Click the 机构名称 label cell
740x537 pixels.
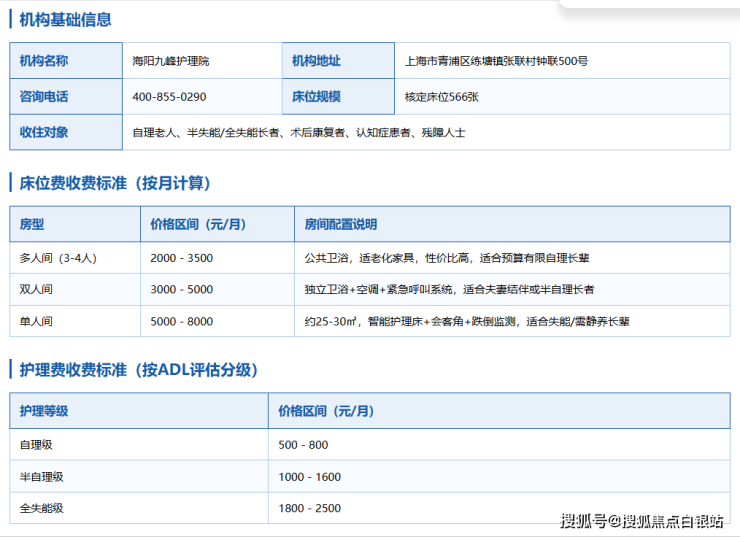click(66, 60)
